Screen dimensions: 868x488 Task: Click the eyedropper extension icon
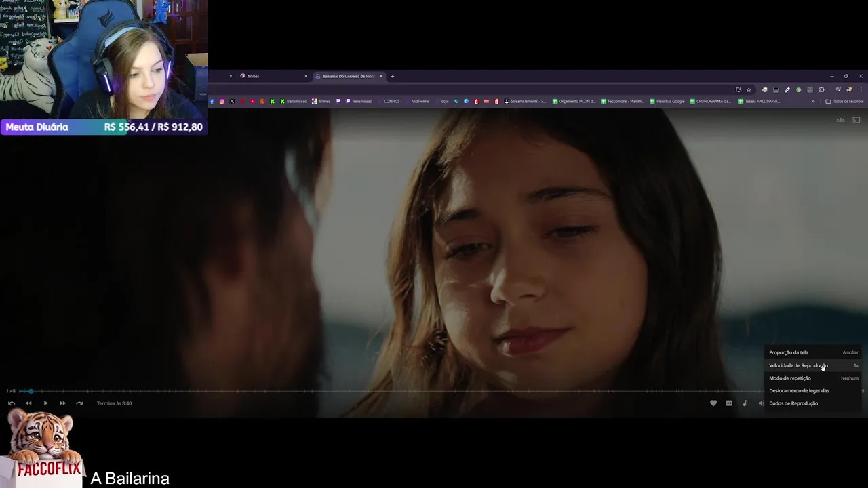point(787,89)
